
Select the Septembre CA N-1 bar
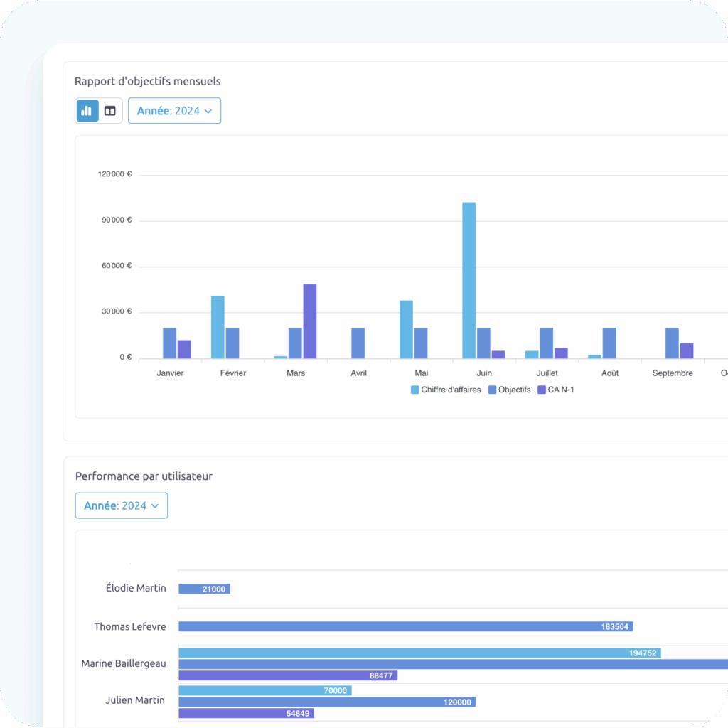[686, 350]
